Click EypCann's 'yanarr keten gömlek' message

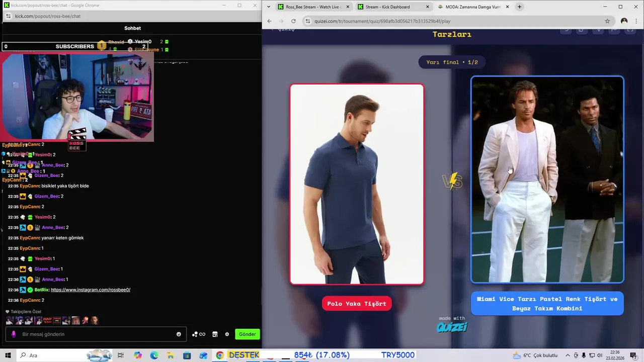62,238
